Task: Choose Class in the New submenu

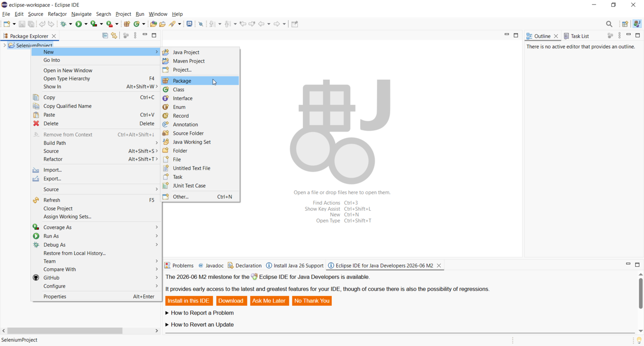Action: pyautogui.click(x=200, y=90)
